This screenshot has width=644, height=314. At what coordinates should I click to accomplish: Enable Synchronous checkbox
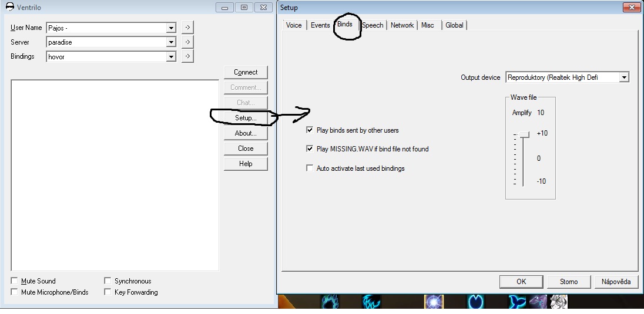(108, 281)
